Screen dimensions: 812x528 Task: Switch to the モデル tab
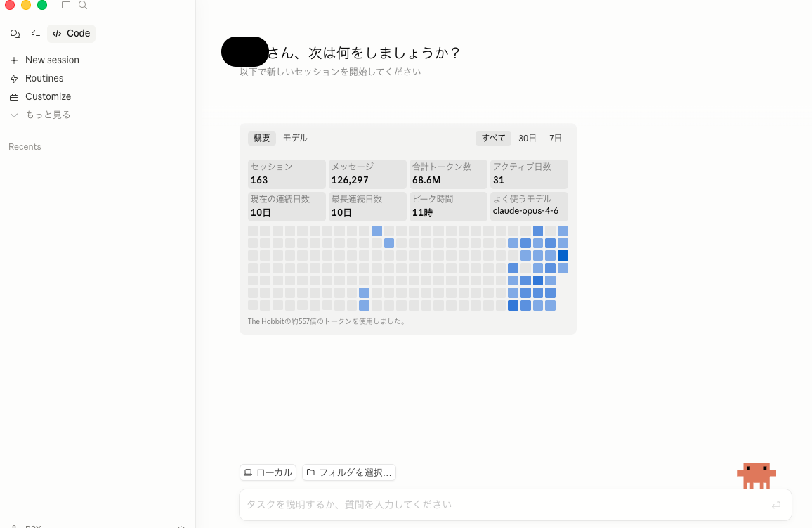[295, 138]
